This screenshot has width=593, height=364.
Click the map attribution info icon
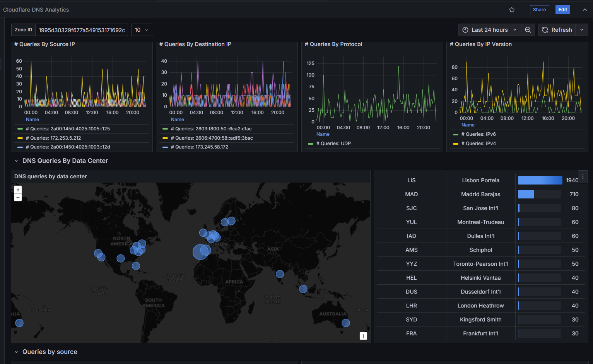click(363, 336)
